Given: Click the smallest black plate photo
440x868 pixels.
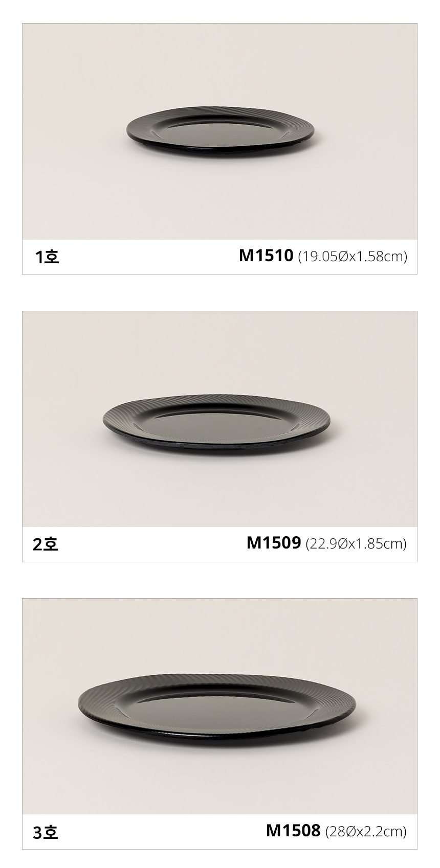Looking at the screenshot, I should [x=221, y=132].
